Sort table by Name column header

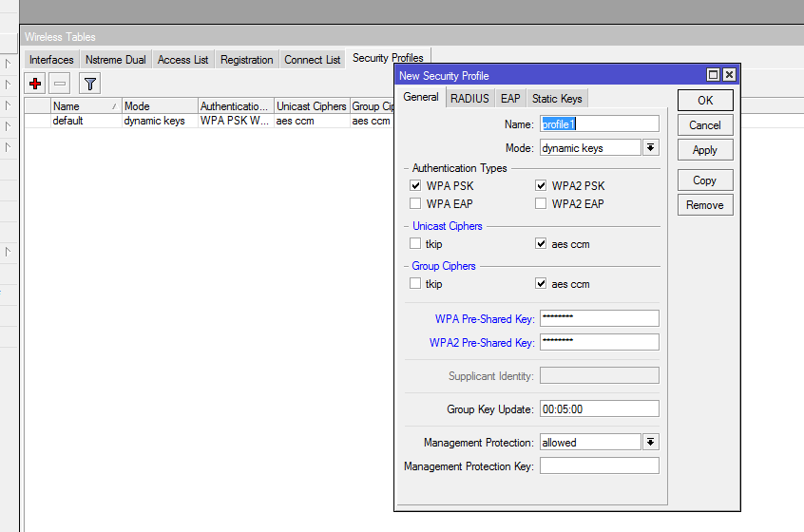coord(86,106)
